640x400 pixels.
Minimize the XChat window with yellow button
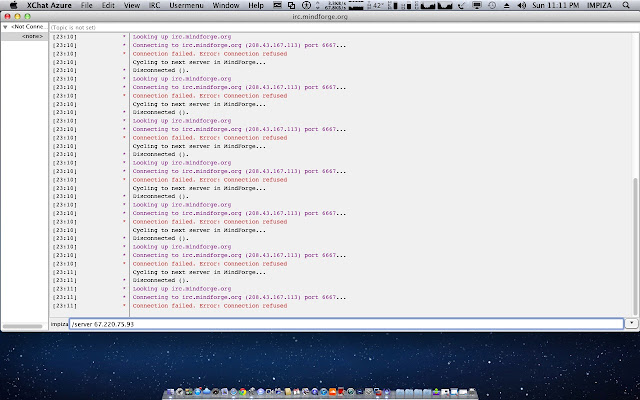click(17, 16)
